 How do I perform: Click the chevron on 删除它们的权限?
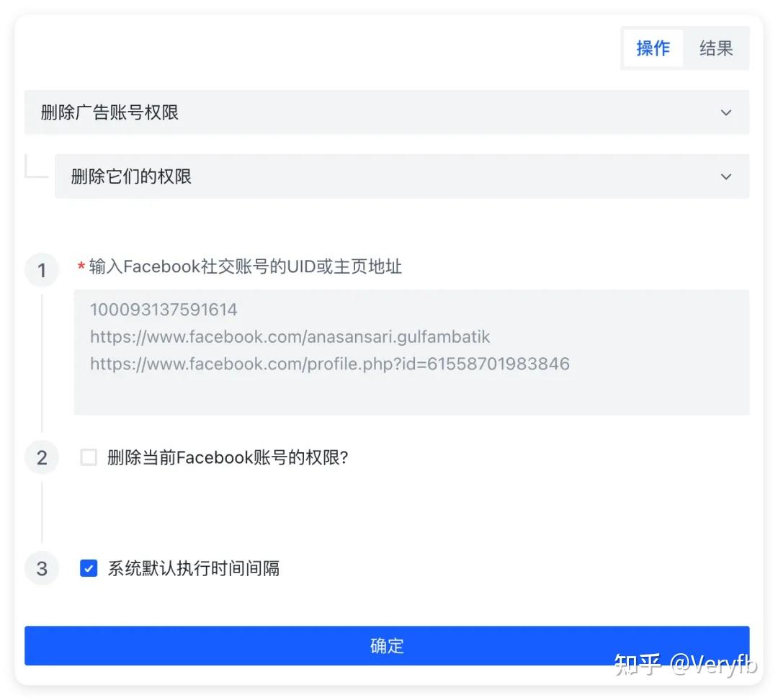click(725, 176)
